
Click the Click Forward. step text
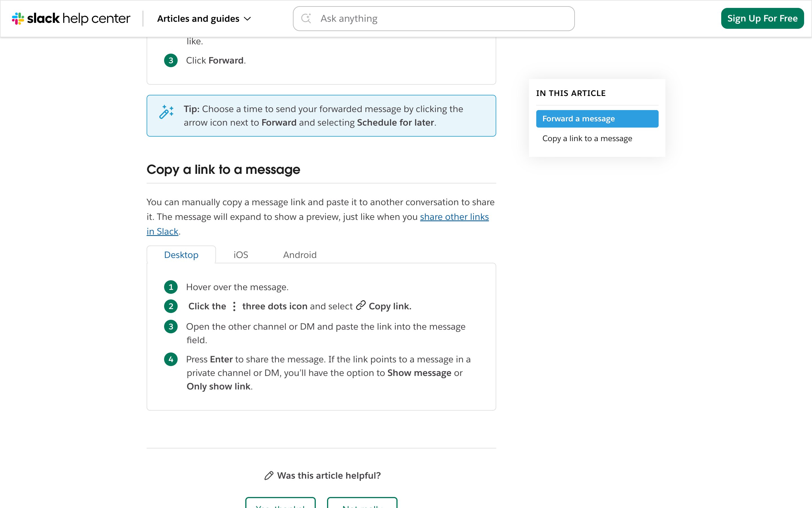pyautogui.click(x=216, y=60)
